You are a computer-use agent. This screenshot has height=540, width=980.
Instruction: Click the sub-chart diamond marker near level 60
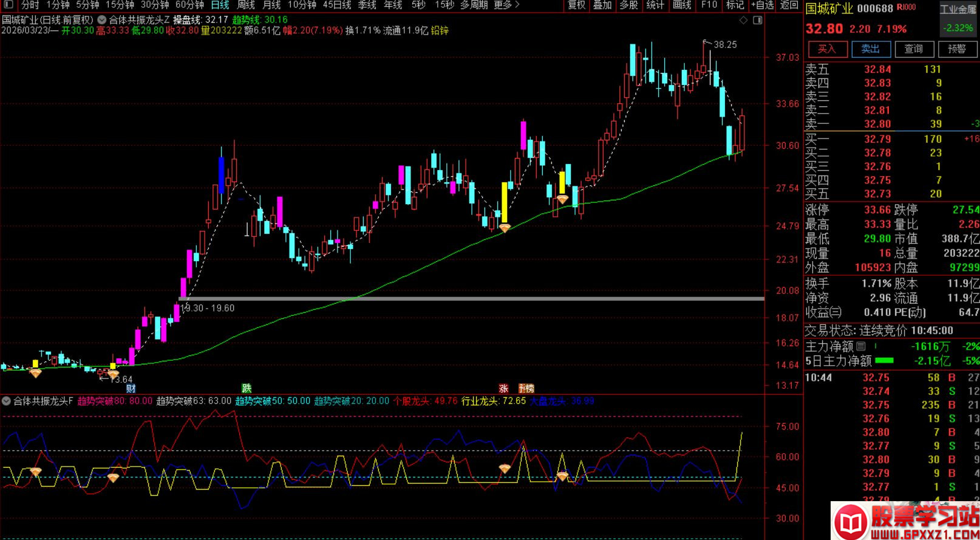pyautogui.click(x=505, y=469)
